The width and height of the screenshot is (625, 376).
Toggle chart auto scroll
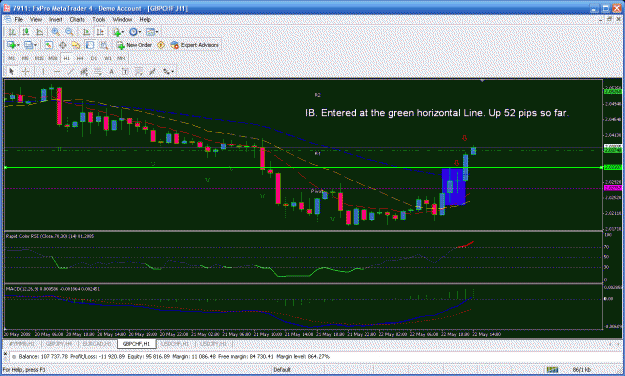click(x=86, y=32)
